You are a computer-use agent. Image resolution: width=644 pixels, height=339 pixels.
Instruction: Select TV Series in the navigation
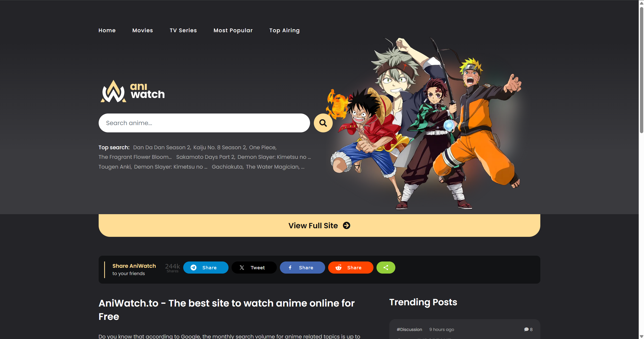[183, 30]
